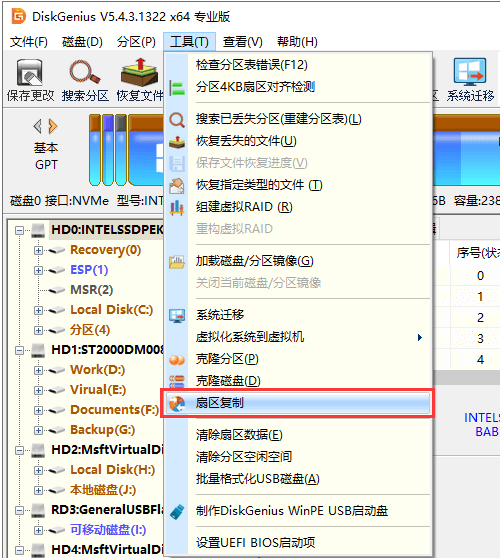
Task: Select HD2:MsftVirtualDisk in the tree
Action: tap(107, 450)
